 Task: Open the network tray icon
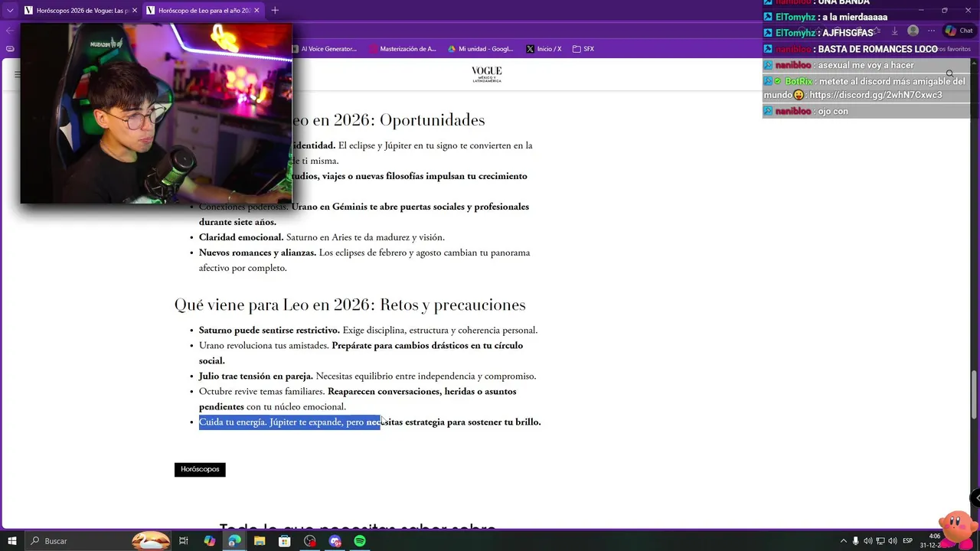(x=880, y=541)
